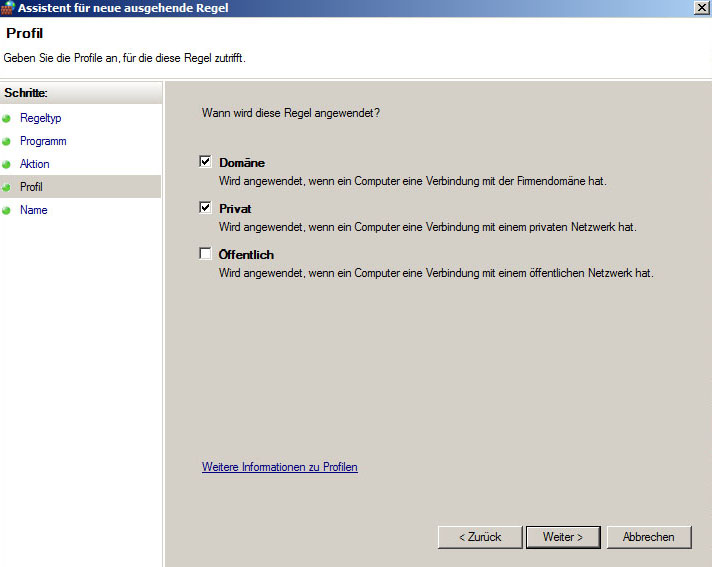The image size is (712, 567).
Task: Select the Profil step label in Schritte
Action: pyautogui.click(x=31, y=187)
